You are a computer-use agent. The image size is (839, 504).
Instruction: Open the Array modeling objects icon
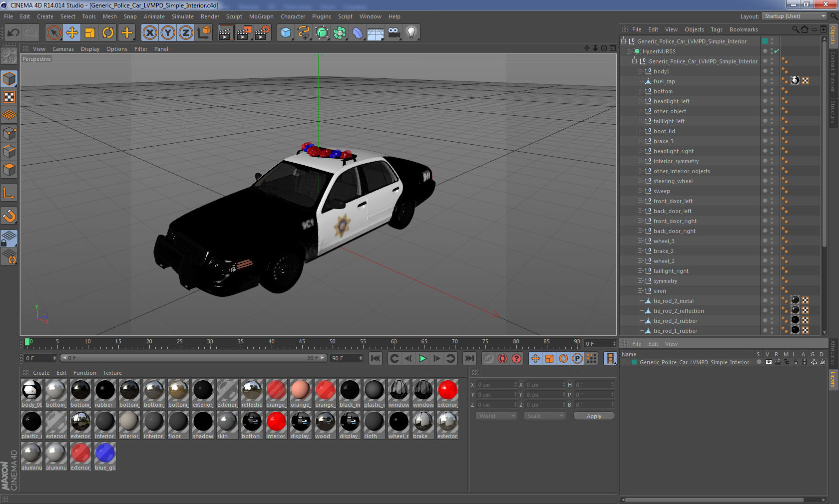click(x=340, y=33)
